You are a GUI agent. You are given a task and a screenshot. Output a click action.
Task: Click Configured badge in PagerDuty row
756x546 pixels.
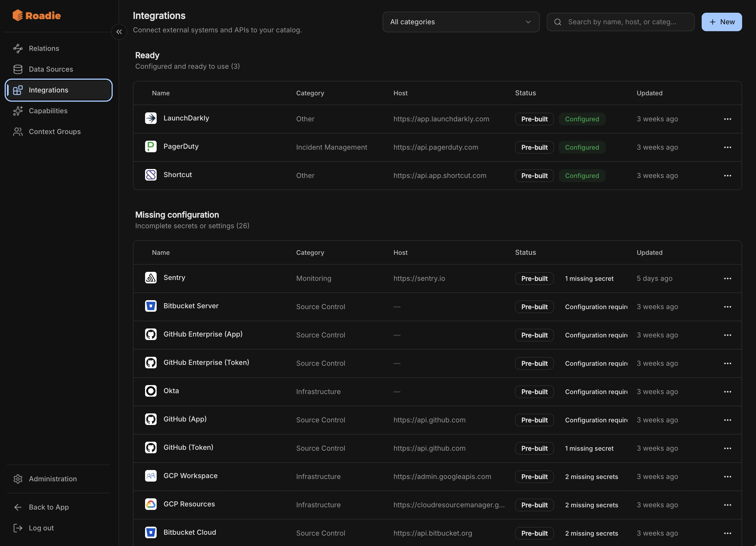(582, 147)
